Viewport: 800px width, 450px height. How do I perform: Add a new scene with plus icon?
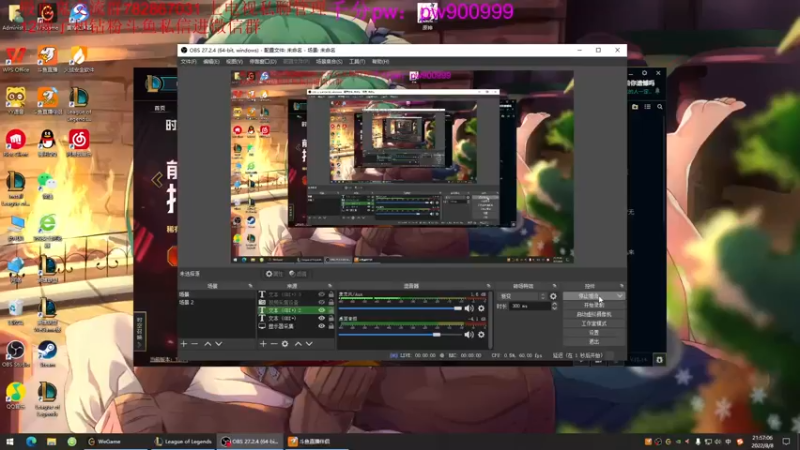pos(184,344)
